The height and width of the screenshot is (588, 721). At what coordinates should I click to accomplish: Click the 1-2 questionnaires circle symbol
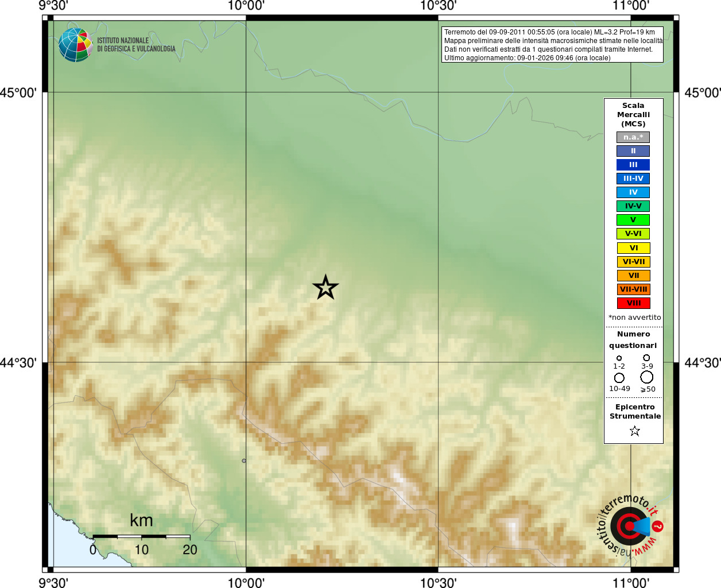click(x=619, y=358)
